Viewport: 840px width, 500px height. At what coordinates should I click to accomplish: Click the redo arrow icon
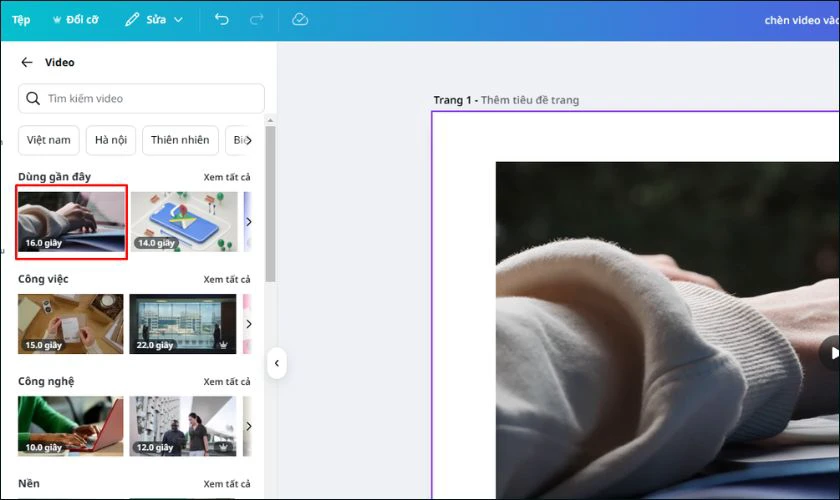click(x=257, y=19)
